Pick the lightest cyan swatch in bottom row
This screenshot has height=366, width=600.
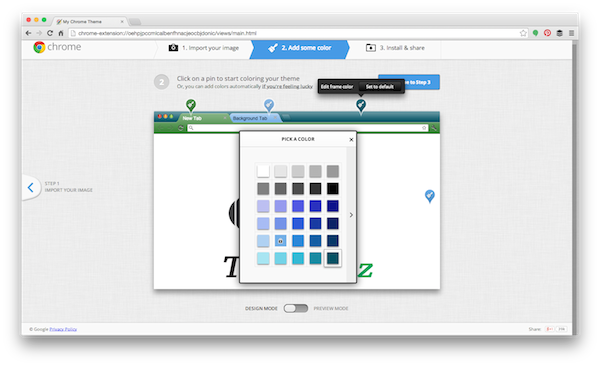[x=263, y=258]
